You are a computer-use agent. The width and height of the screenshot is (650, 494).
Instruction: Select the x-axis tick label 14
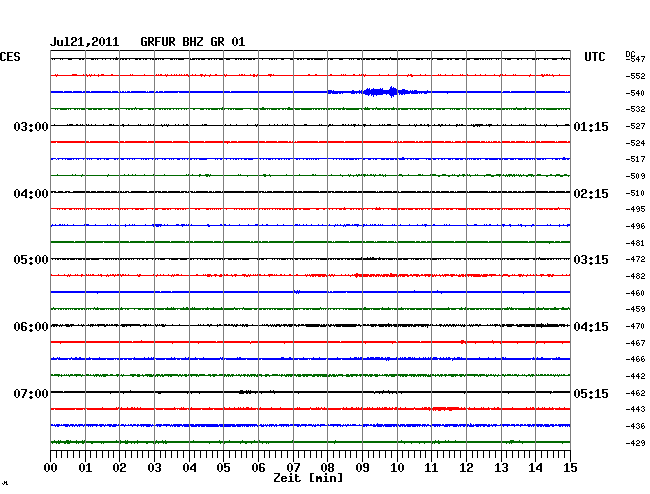tap(536, 468)
